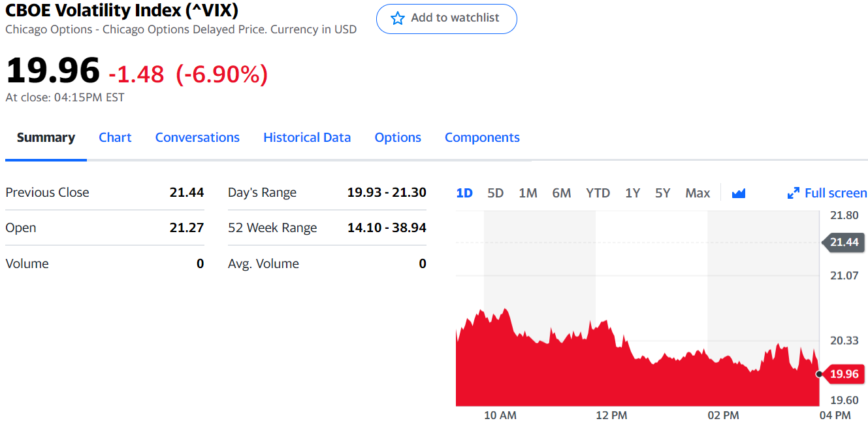Click the Full screen link
Viewport: 868px width, 425px height.
[x=835, y=193]
